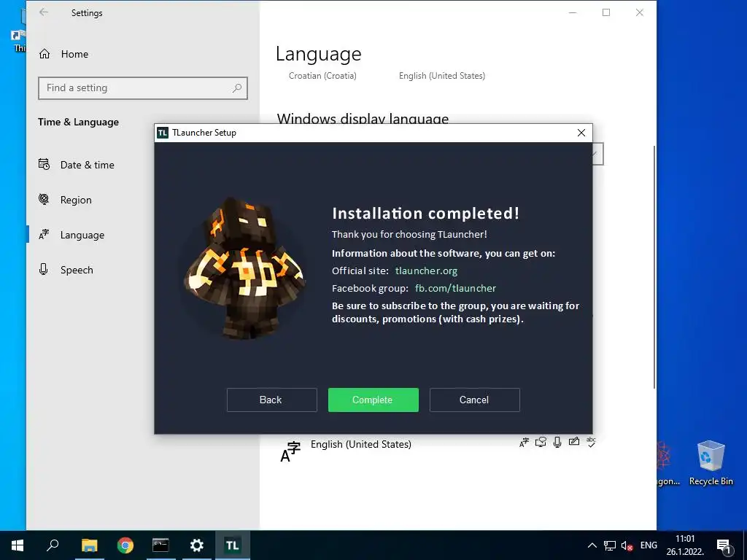Click the language A-character icon beside English
This screenshot has width=747, height=560.
(x=290, y=452)
